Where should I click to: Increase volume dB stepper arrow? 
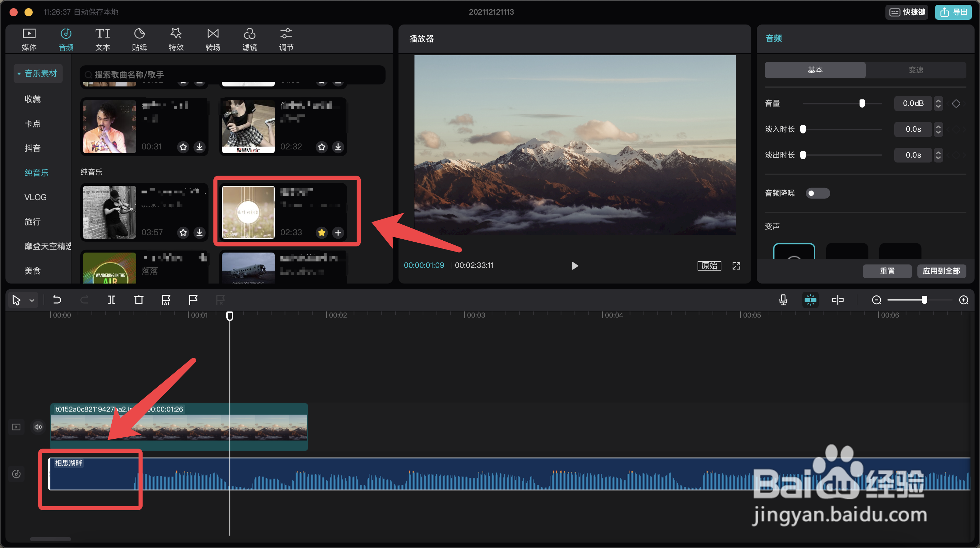938,100
